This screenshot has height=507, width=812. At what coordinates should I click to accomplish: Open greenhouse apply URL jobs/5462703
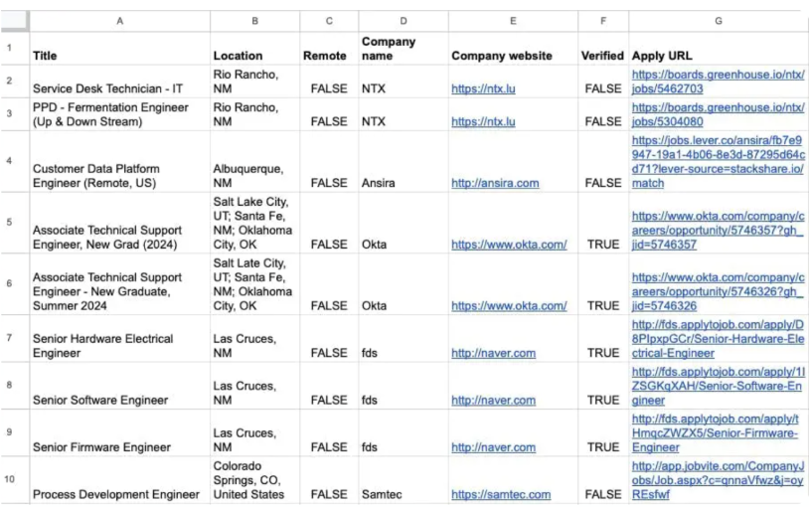(718, 82)
